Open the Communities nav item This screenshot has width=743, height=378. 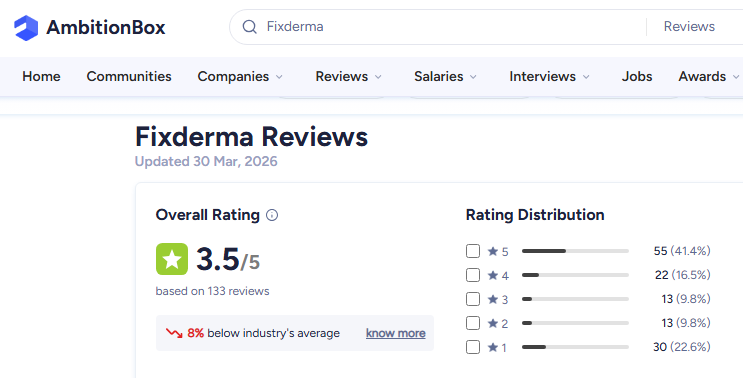point(129,76)
